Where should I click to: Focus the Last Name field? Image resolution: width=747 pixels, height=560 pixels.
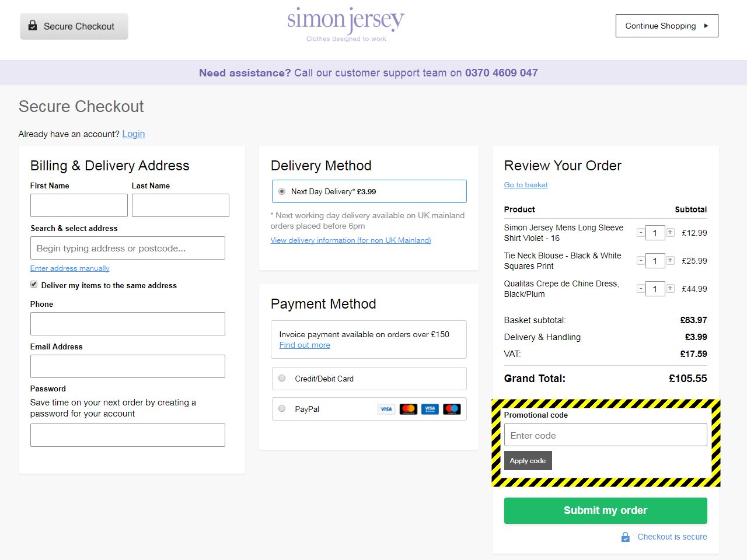click(180, 205)
